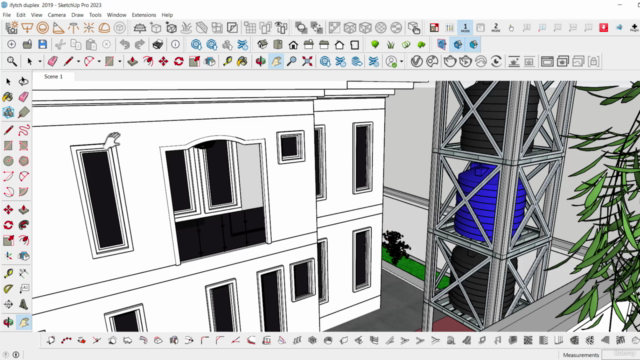Open the Camera menu

click(56, 15)
